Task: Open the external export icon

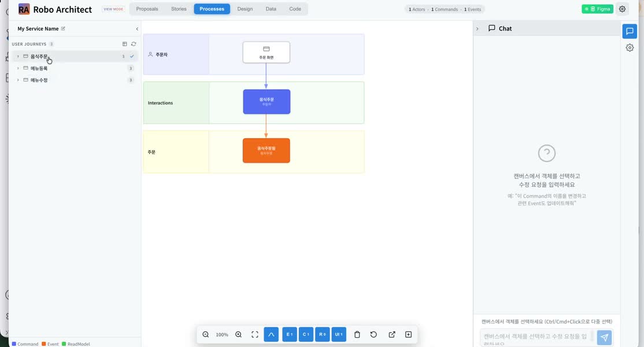Action: point(392,335)
